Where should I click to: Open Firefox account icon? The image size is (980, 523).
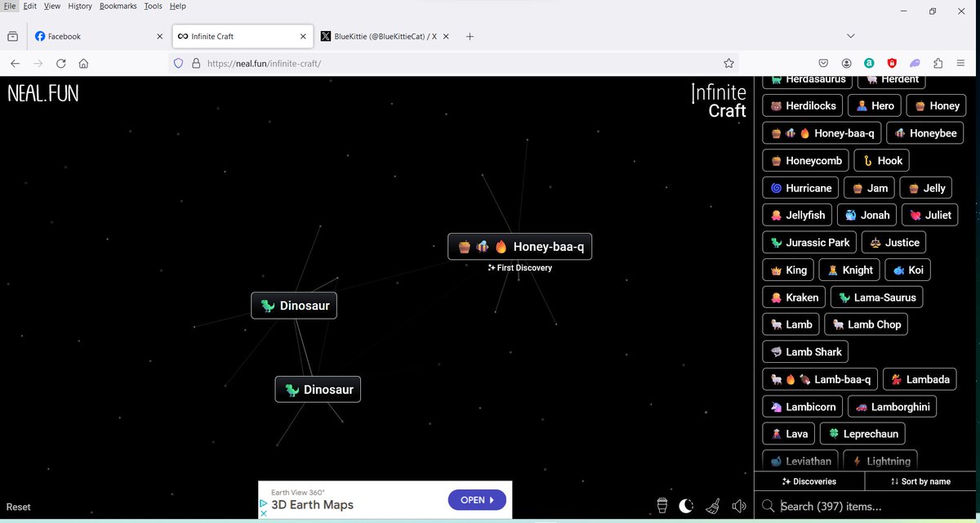point(847,63)
